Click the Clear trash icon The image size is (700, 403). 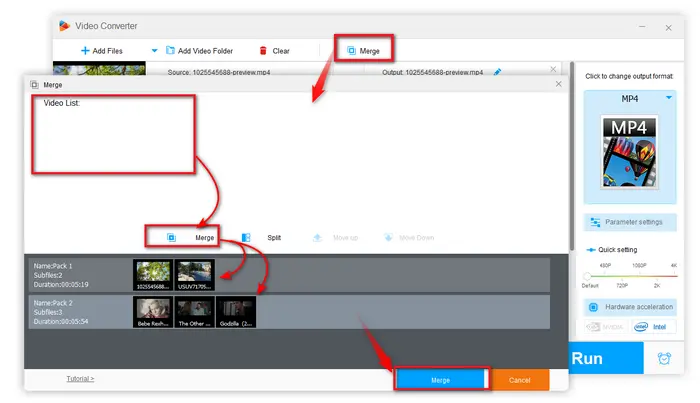[263, 51]
